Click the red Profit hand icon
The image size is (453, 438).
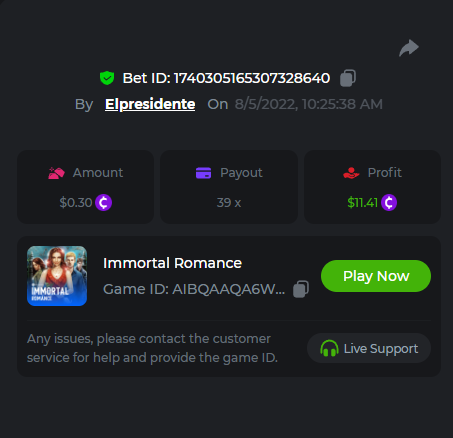coord(351,173)
